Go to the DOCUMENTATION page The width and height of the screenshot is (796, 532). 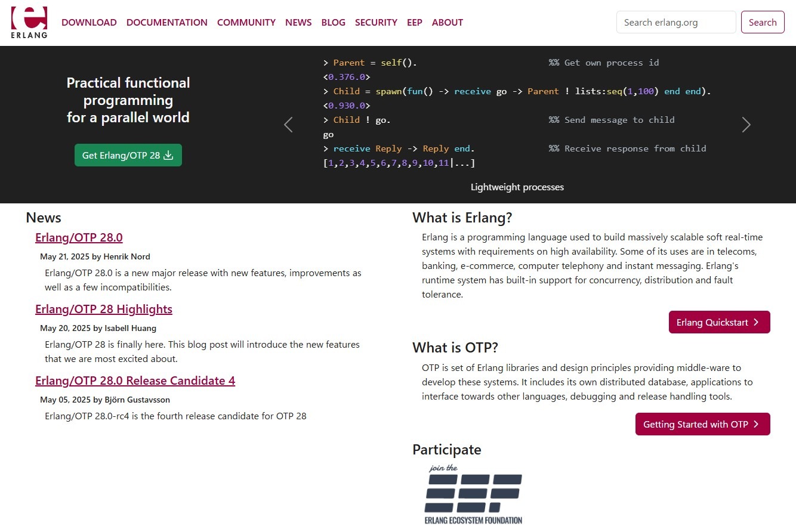point(167,23)
